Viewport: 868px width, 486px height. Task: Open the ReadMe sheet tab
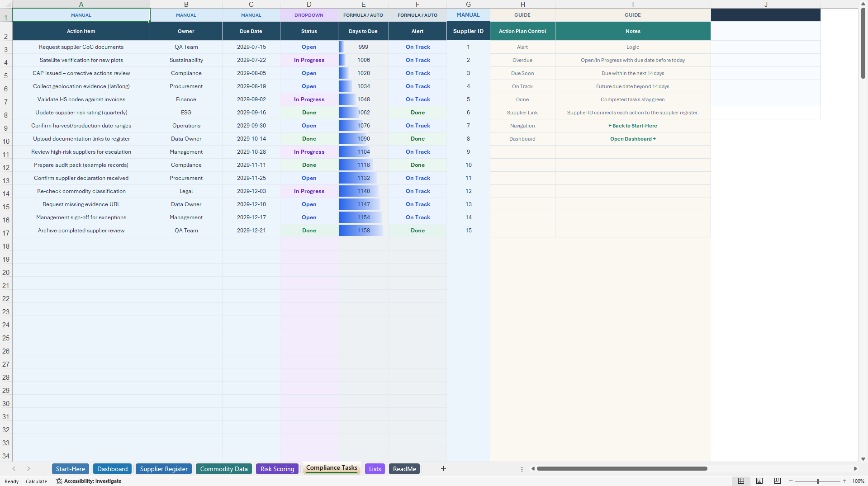(404, 469)
